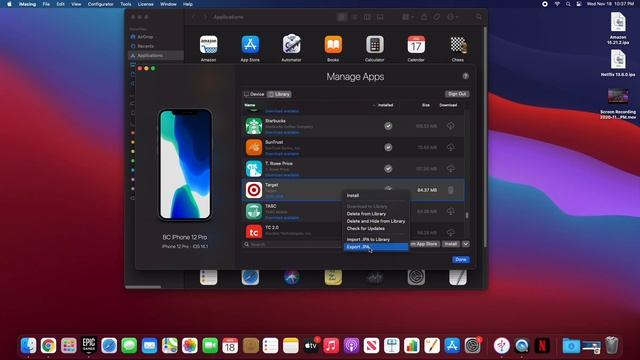Click the Sign Out button
Viewport: 640px width, 360px height.
click(x=457, y=94)
